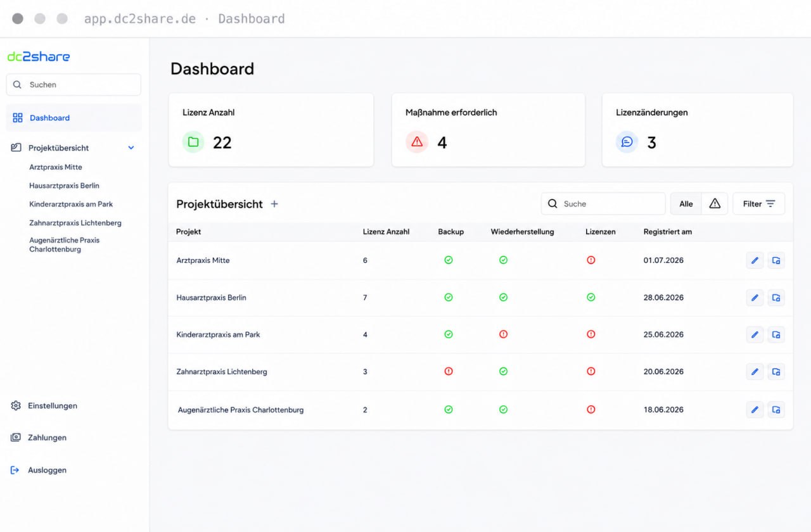Click red Wiederherstellung alert for Kinderarztpraxis am Park

pos(503,334)
